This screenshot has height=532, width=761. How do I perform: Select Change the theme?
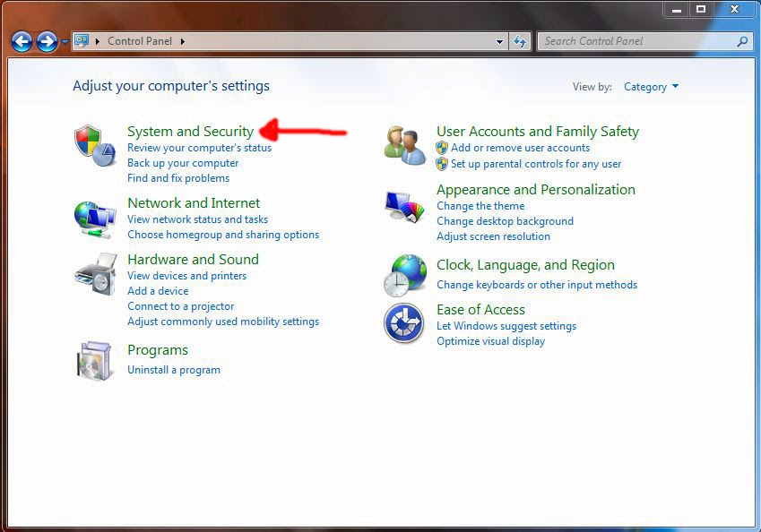tap(480, 206)
